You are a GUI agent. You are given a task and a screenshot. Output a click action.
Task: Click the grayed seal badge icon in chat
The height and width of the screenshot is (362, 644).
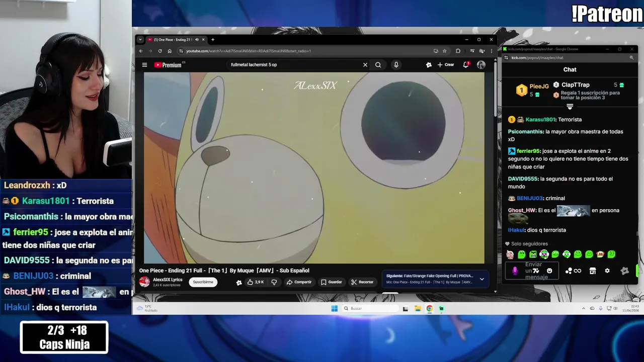(624, 270)
